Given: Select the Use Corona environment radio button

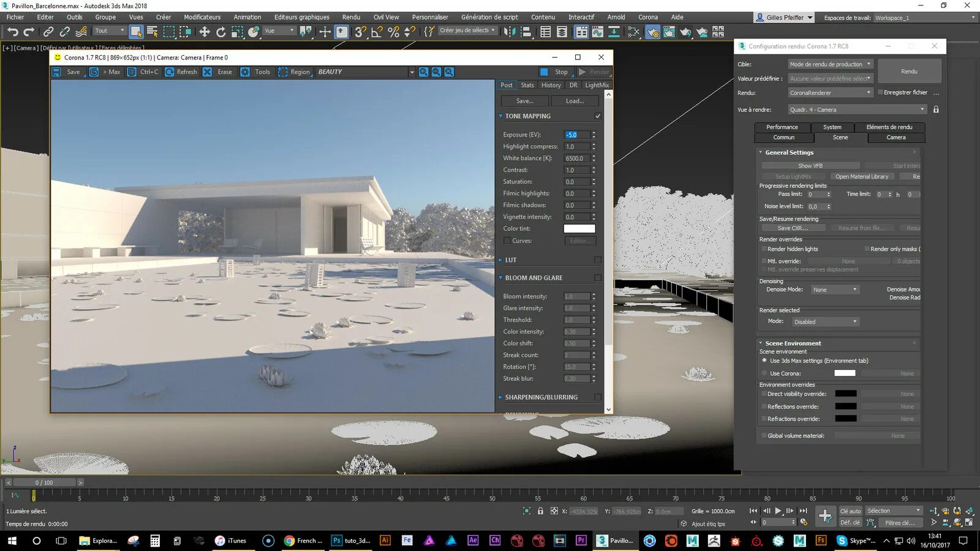Looking at the screenshot, I should click(764, 373).
